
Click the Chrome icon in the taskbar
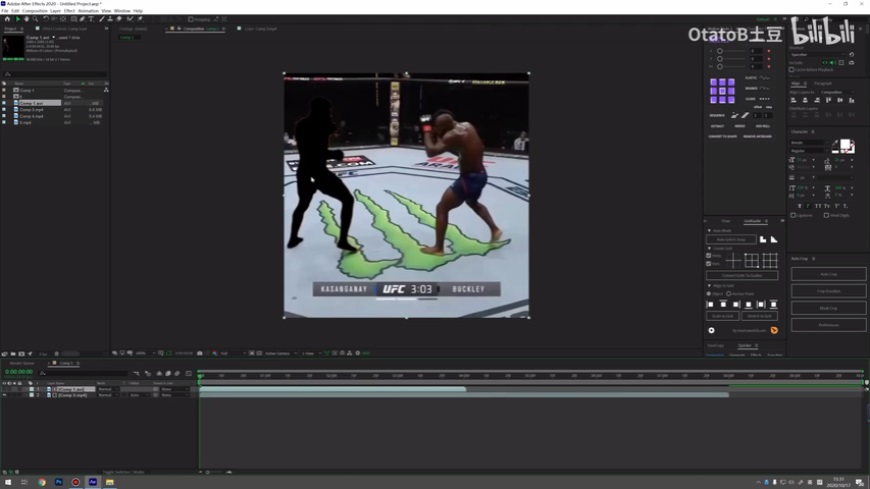(42, 482)
